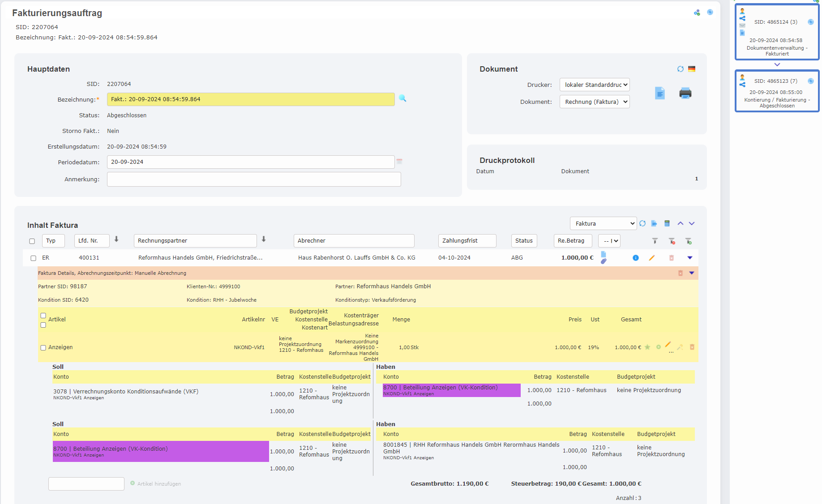The width and height of the screenshot is (822, 504).
Task: Click the printer icon in Dokument panel
Action: pyautogui.click(x=685, y=93)
